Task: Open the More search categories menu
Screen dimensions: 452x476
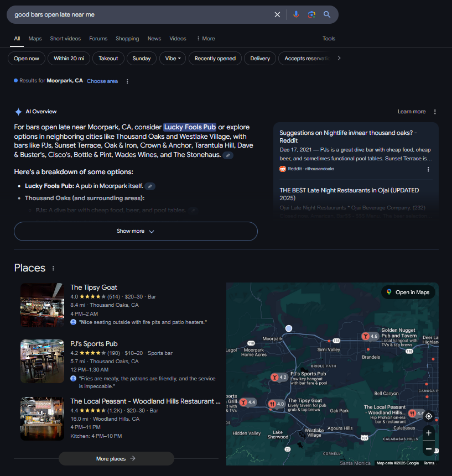Action: point(206,39)
